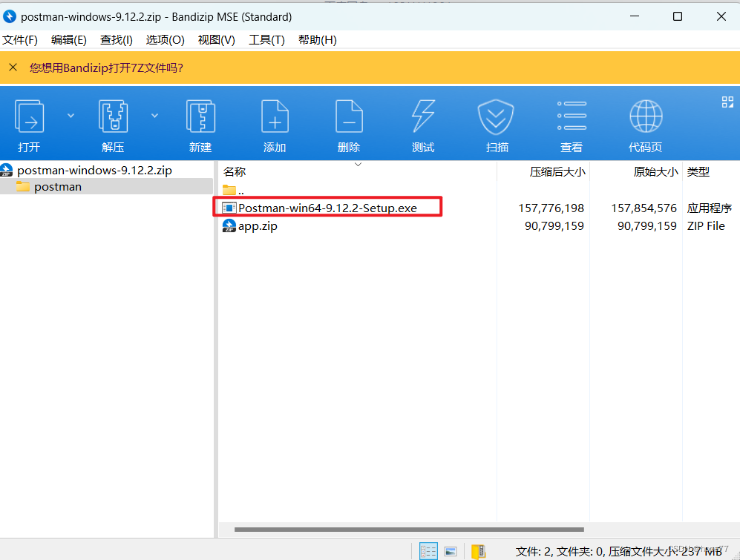Select Postman-win64-9.12.2-Setup.exe file
Viewport: 740px width, 560px height.
click(x=327, y=208)
